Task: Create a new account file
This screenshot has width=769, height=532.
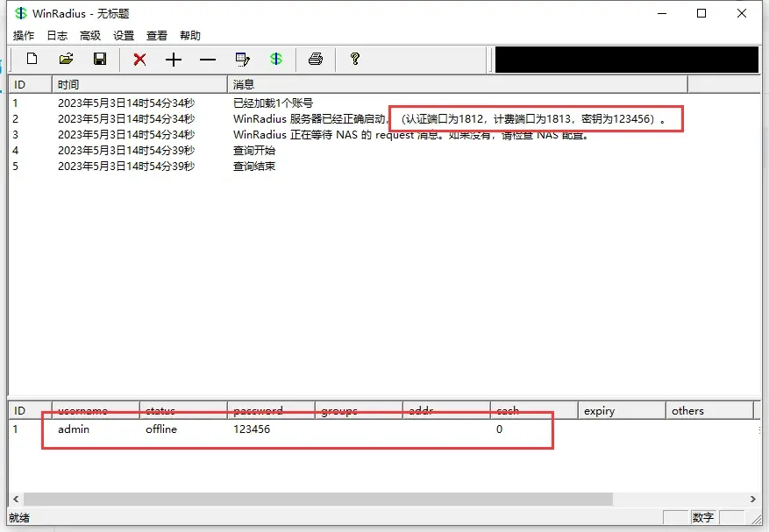Action: point(32,59)
